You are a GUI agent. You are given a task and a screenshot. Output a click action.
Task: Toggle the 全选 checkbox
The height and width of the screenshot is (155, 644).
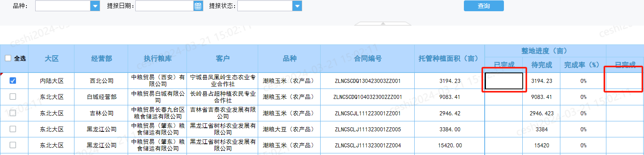click(8, 58)
